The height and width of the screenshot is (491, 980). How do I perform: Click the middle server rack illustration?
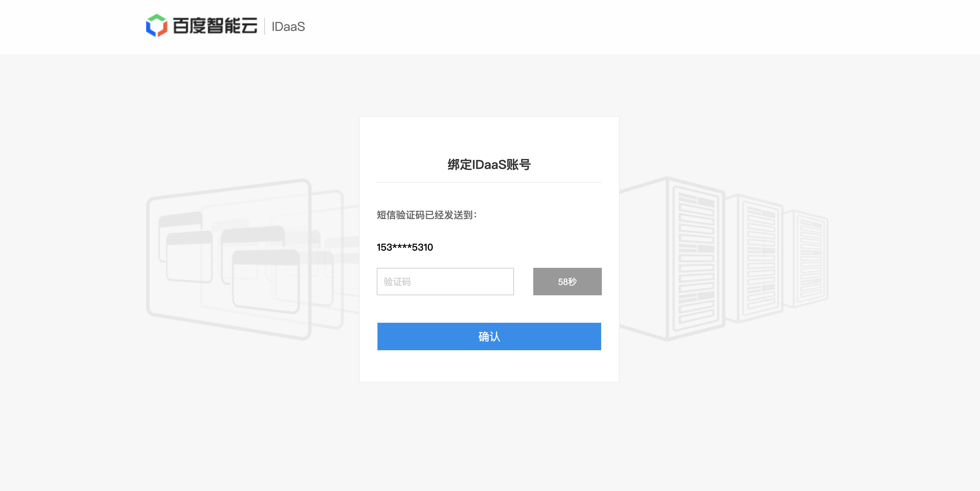point(760,259)
